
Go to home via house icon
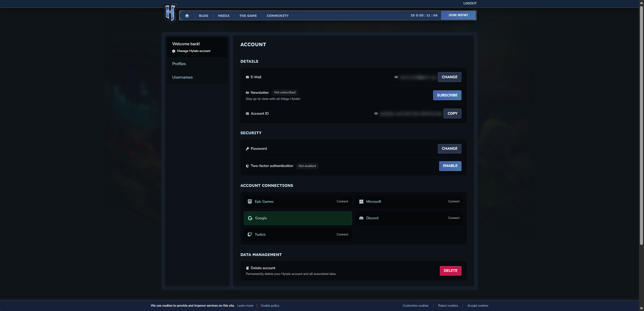coord(187,16)
